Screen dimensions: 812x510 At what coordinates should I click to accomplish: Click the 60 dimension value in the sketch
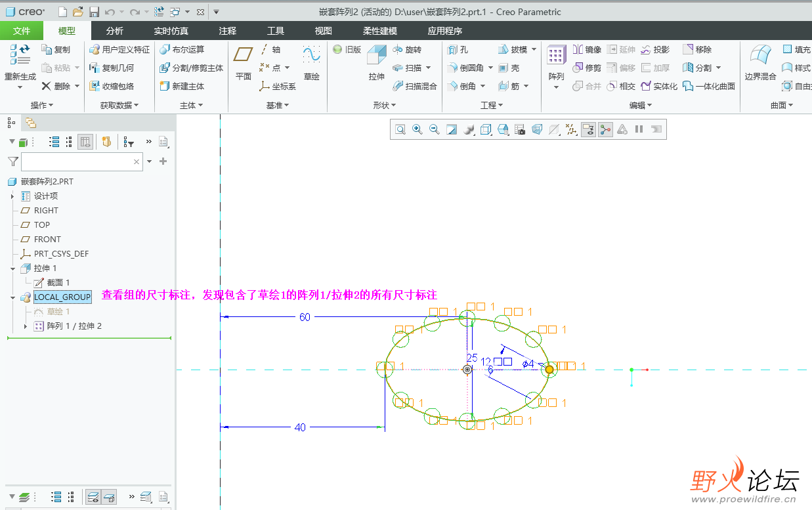click(305, 317)
